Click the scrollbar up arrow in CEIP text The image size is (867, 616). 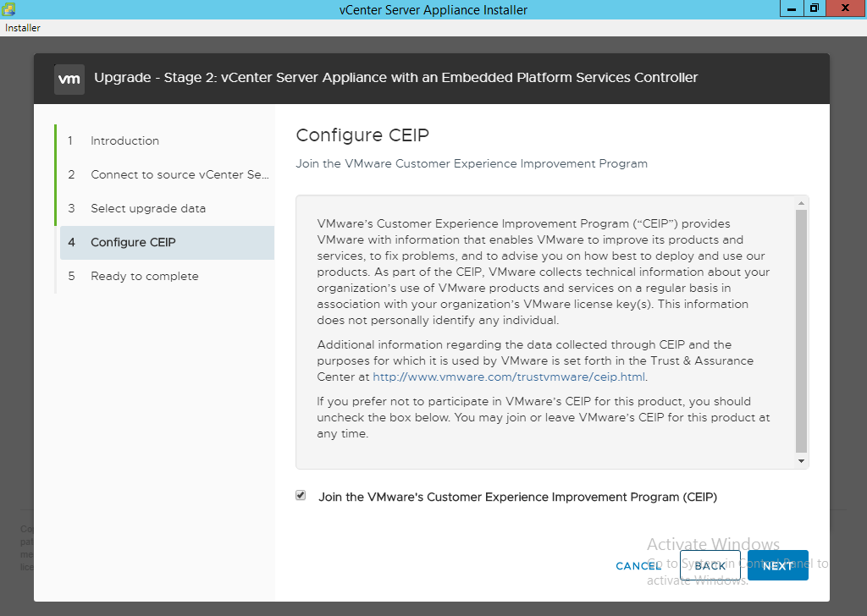[x=801, y=203]
